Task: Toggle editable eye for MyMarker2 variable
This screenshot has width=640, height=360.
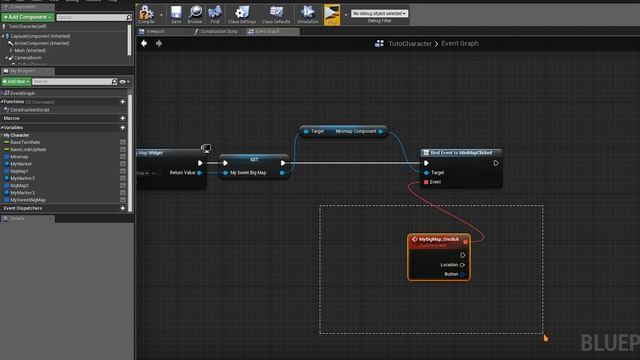Action: [123, 178]
